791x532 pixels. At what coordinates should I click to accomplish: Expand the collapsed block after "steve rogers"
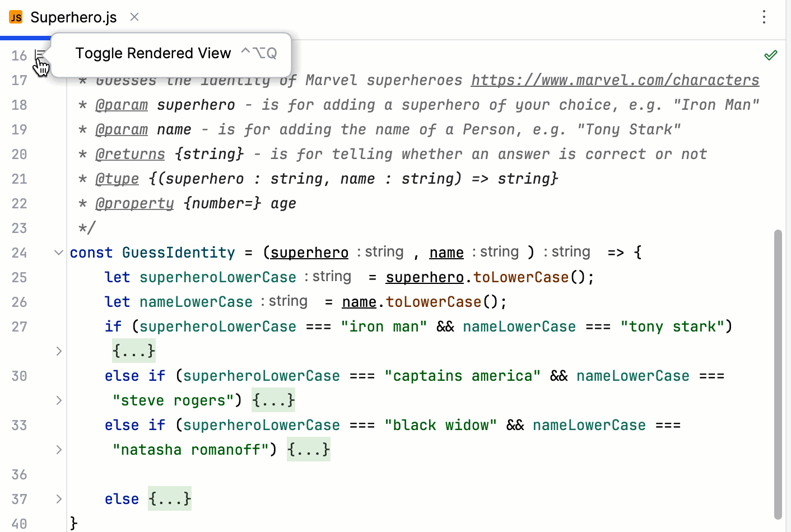coord(58,400)
